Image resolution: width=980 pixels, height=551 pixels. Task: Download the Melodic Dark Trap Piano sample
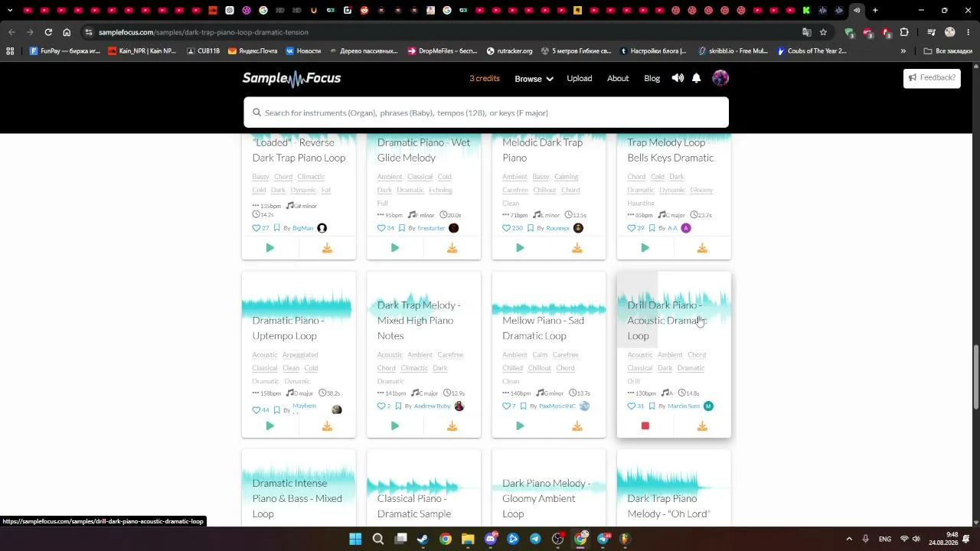click(x=577, y=248)
